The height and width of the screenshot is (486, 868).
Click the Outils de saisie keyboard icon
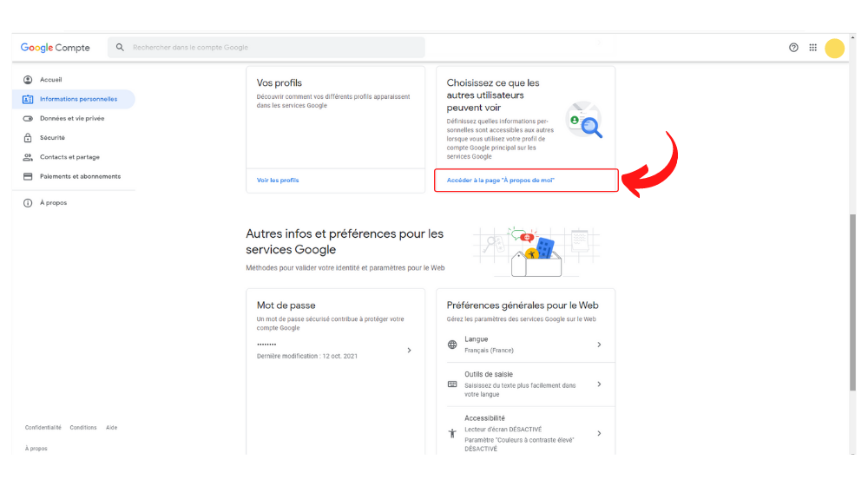(452, 384)
